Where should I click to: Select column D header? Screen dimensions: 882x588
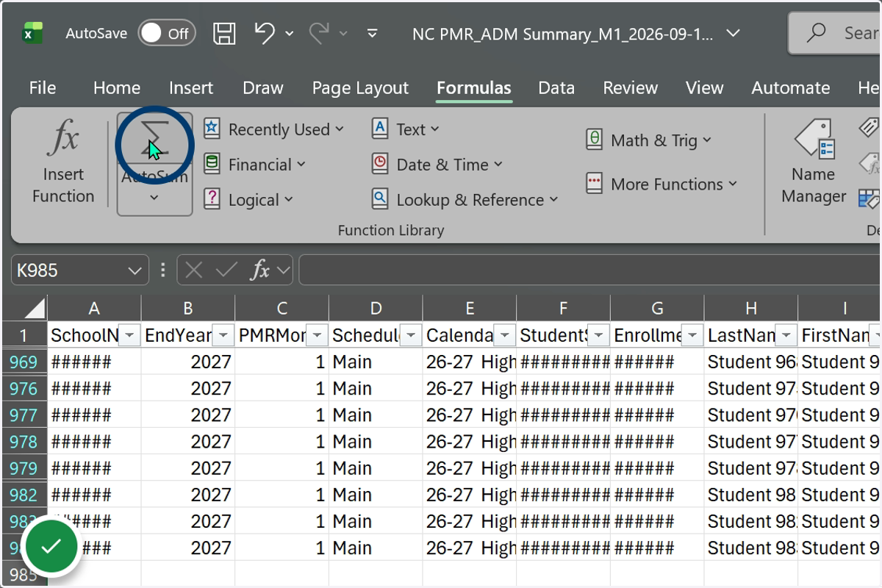coord(376,309)
